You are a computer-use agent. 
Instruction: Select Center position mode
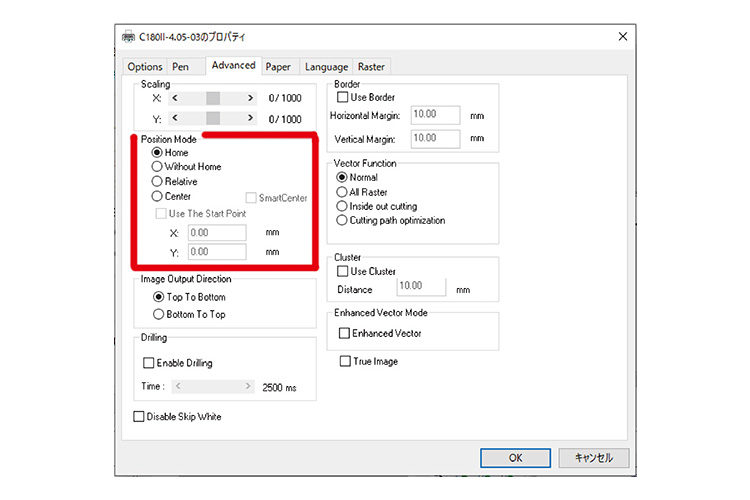(157, 197)
